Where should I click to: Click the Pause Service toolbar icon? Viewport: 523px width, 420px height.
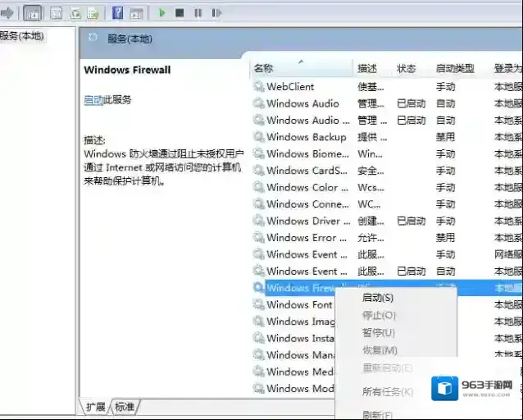(x=198, y=13)
